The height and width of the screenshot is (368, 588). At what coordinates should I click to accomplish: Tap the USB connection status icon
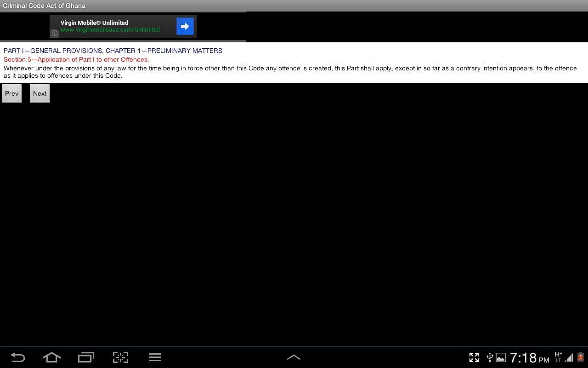490,357
